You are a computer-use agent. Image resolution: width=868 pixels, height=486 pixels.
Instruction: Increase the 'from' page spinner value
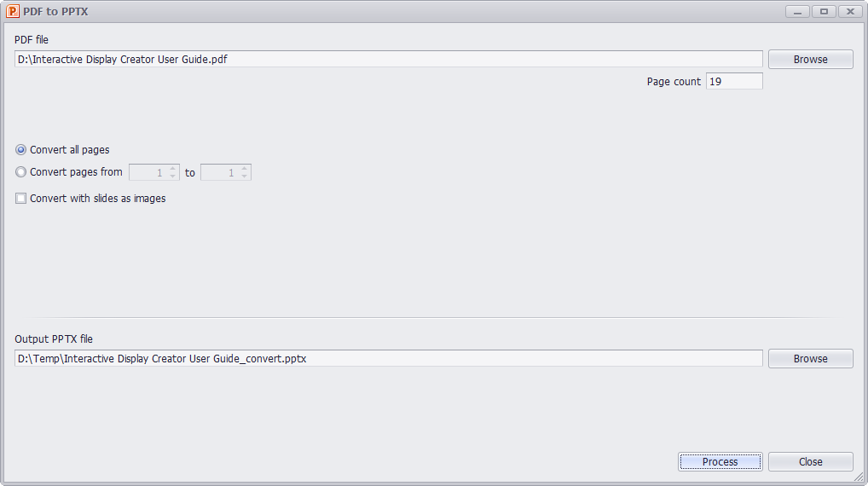173,168
